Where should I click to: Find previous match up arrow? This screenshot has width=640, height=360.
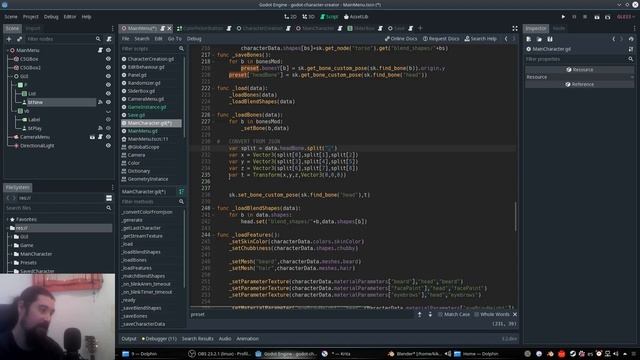pyautogui.click(x=419, y=314)
